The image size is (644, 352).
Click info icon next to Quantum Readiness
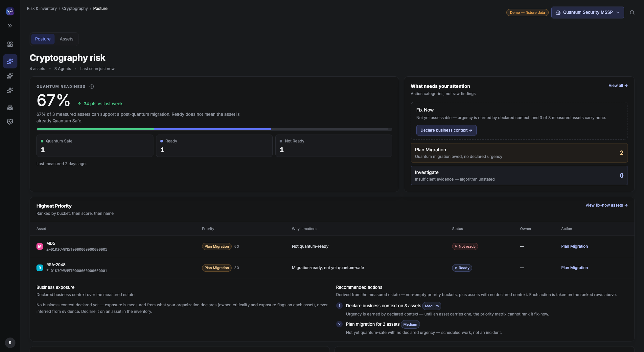click(92, 87)
